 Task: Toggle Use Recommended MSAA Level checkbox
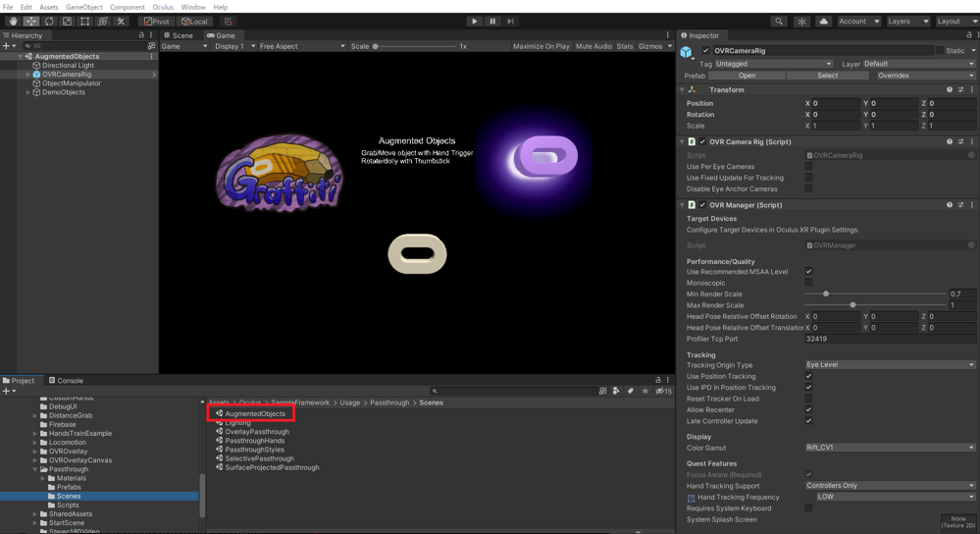(808, 272)
